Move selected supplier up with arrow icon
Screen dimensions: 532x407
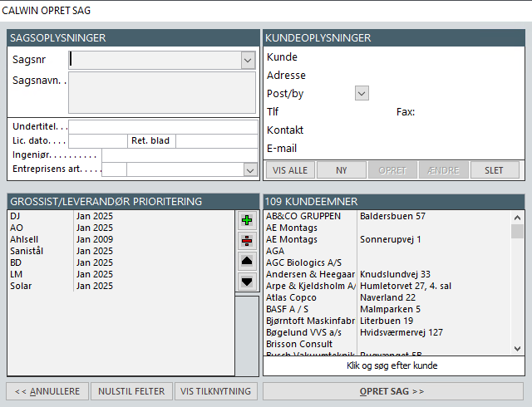(247, 261)
